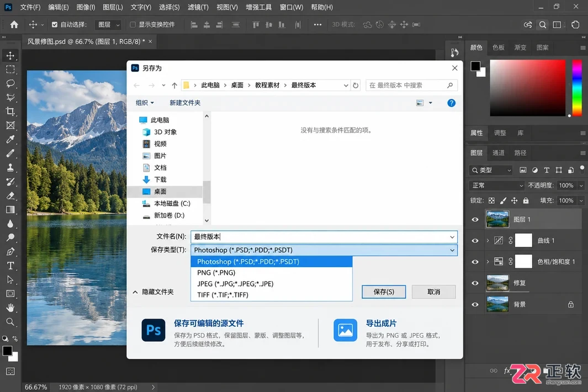588x392 pixels.
Task: Click the 保存(S) button
Action: coord(384,292)
